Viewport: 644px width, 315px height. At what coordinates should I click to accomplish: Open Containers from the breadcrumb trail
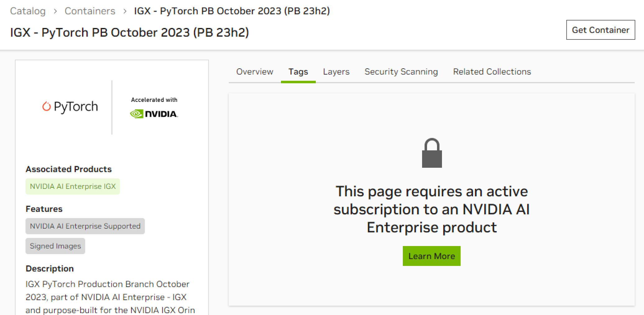(x=90, y=11)
